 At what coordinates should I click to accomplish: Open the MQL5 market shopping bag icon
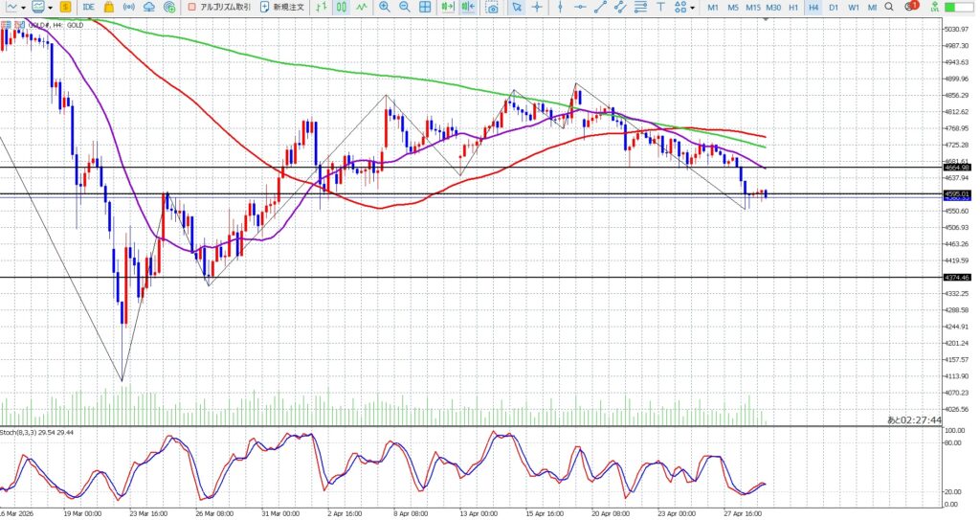pyautogui.click(x=109, y=8)
